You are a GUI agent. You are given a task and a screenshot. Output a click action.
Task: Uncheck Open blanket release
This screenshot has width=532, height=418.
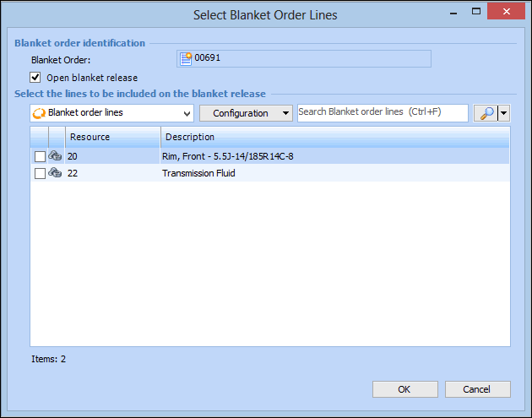pyautogui.click(x=35, y=78)
